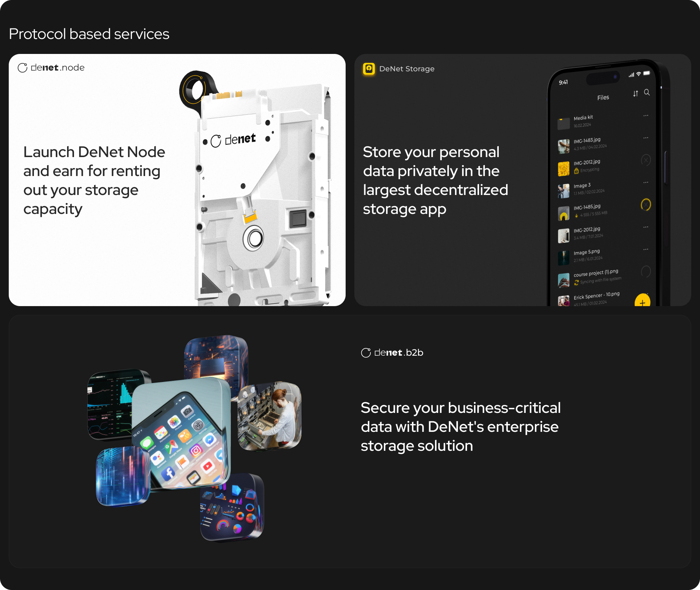Cancel the IMG-1485.jpg download with the X
This screenshot has width=700, height=590.
pyautogui.click(x=646, y=205)
